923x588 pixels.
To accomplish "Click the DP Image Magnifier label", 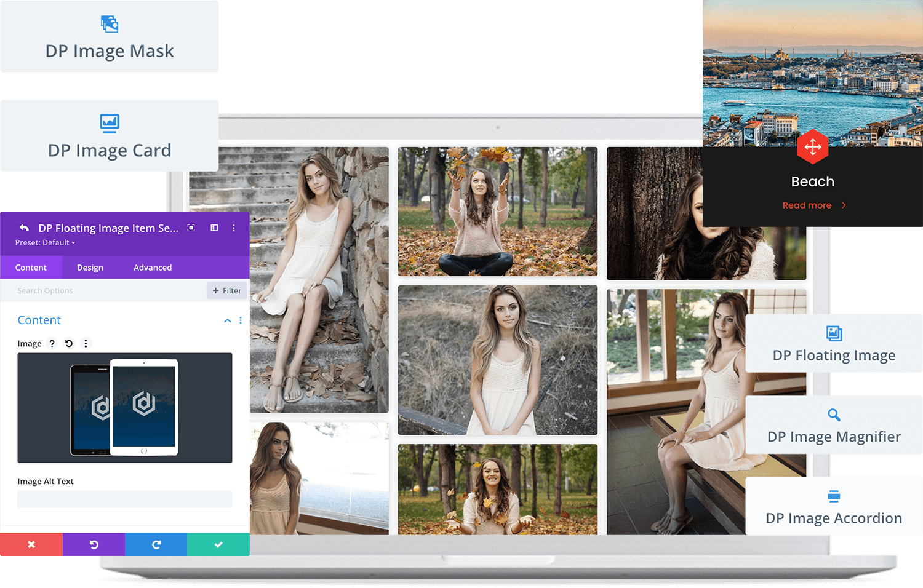I will pyautogui.click(x=834, y=437).
